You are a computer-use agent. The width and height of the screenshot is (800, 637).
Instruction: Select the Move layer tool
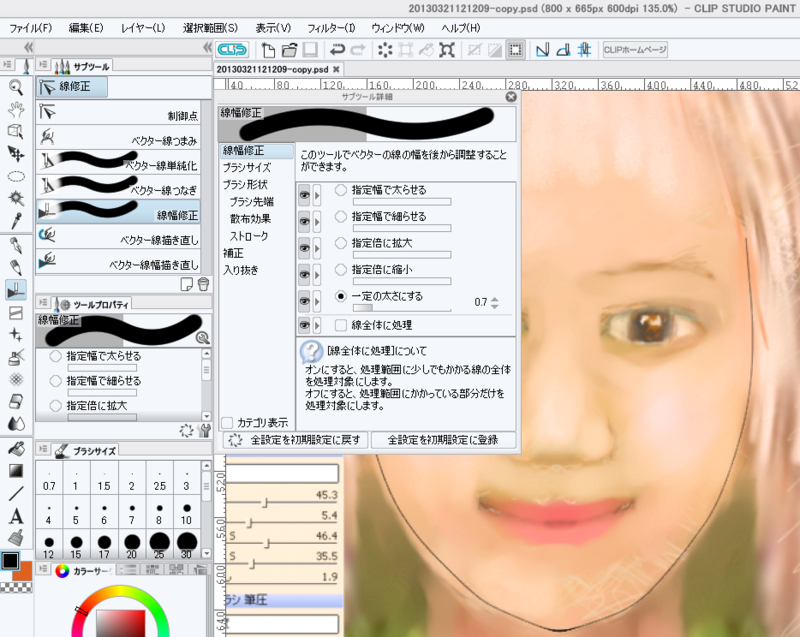click(16, 154)
